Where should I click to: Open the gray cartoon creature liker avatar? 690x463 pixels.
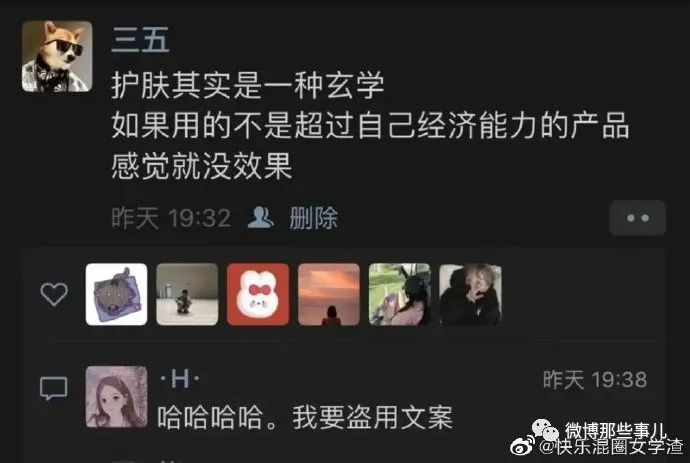click(x=117, y=294)
